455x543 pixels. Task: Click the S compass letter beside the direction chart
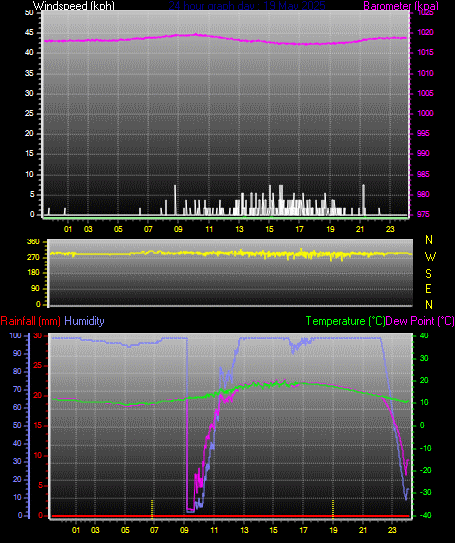coord(429,274)
